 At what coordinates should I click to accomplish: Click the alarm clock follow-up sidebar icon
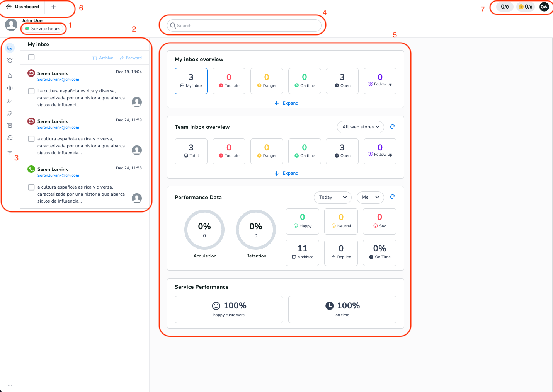(10, 60)
